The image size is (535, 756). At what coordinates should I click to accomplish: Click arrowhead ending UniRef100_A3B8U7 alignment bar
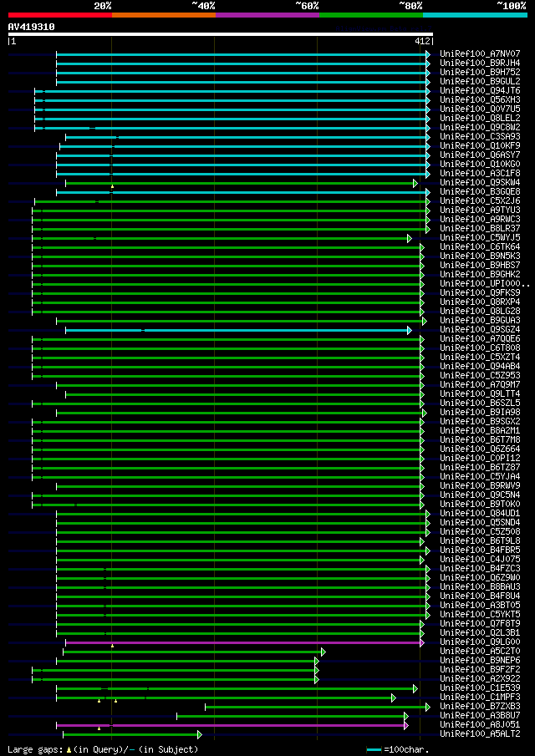406,716
